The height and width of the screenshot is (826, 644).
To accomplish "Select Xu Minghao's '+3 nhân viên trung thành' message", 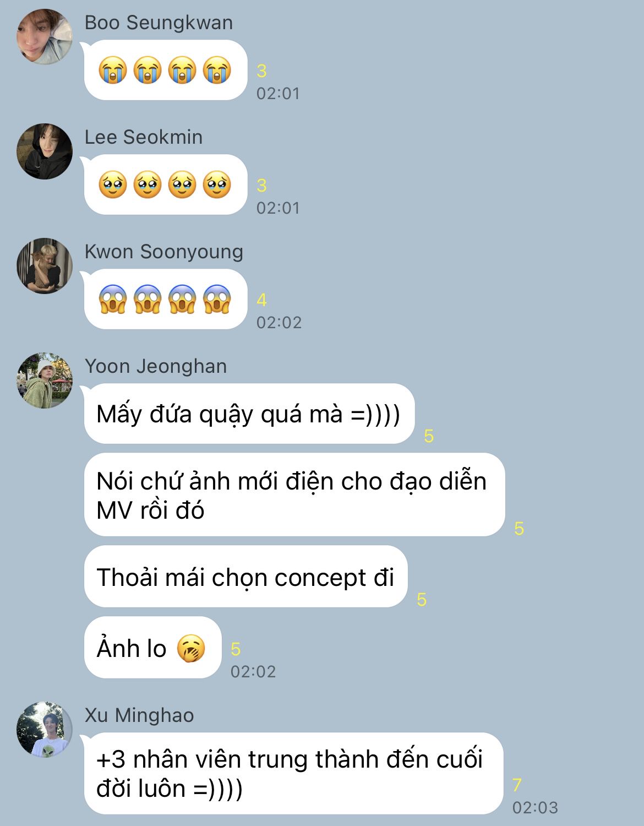I will coord(293,773).
